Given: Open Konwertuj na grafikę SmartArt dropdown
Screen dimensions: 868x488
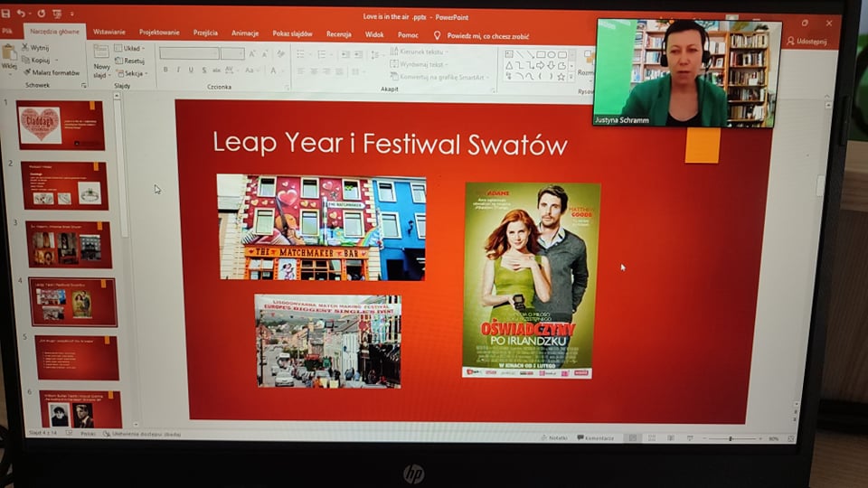Looking at the screenshot, I should [440, 77].
